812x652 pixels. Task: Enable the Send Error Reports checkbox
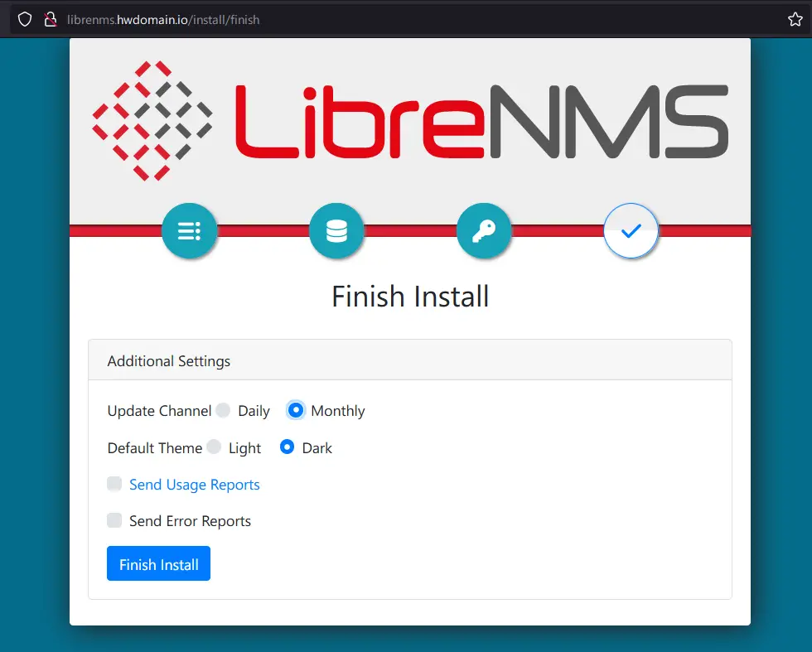click(x=114, y=521)
